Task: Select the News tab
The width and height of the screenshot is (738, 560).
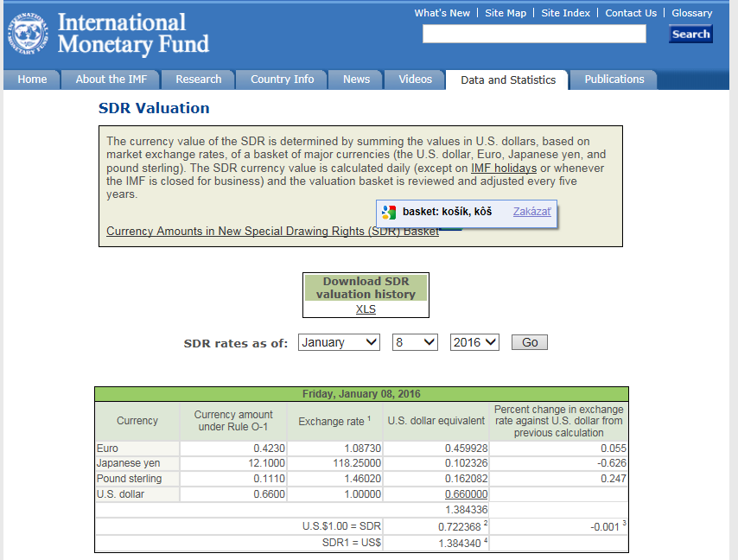Action: [x=356, y=80]
